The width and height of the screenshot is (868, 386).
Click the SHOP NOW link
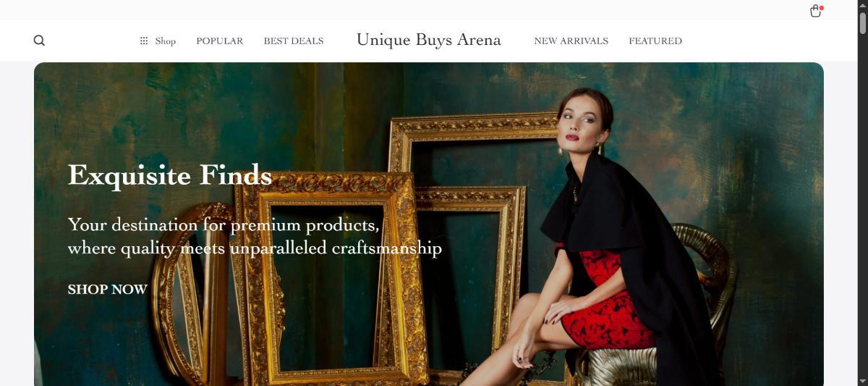click(x=108, y=289)
